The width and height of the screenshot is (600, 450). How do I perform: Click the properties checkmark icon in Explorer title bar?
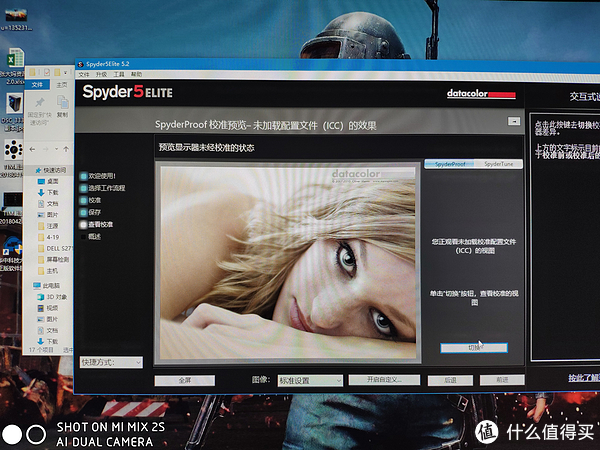pyautogui.click(x=47, y=72)
